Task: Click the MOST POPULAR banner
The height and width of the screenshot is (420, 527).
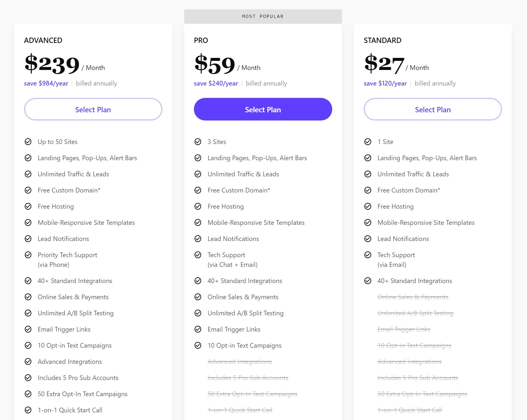Action: [263, 16]
